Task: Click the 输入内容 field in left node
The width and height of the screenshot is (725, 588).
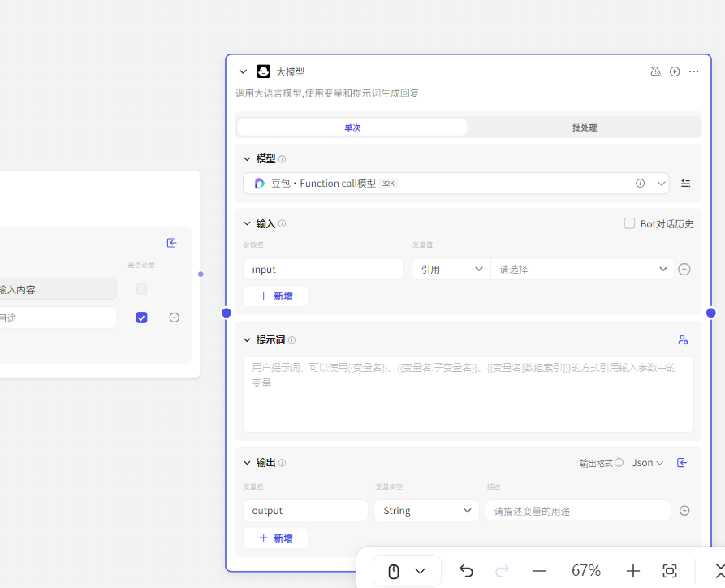Action: click(x=58, y=290)
